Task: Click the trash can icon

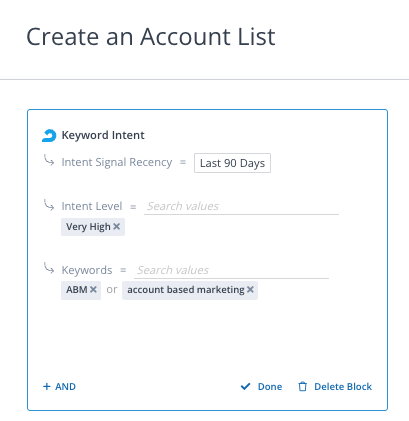Action: [x=302, y=387]
